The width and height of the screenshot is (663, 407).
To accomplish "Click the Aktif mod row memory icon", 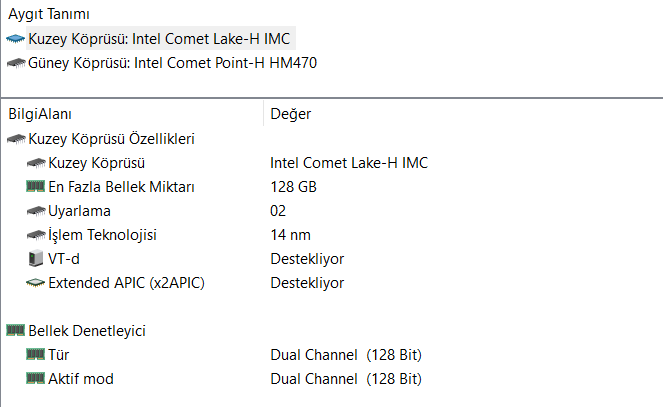I will point(36,379).
